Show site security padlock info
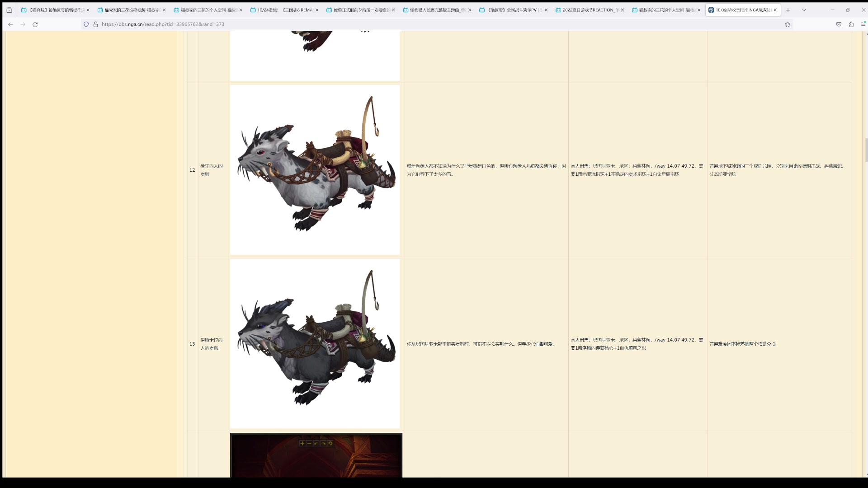Image resolution: width=868 pixels, height=488 pixels. pos(95,24)
